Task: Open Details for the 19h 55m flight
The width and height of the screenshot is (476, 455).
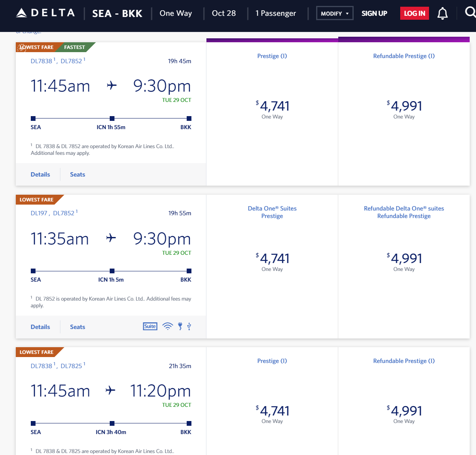Action: [x=40, y=327]
